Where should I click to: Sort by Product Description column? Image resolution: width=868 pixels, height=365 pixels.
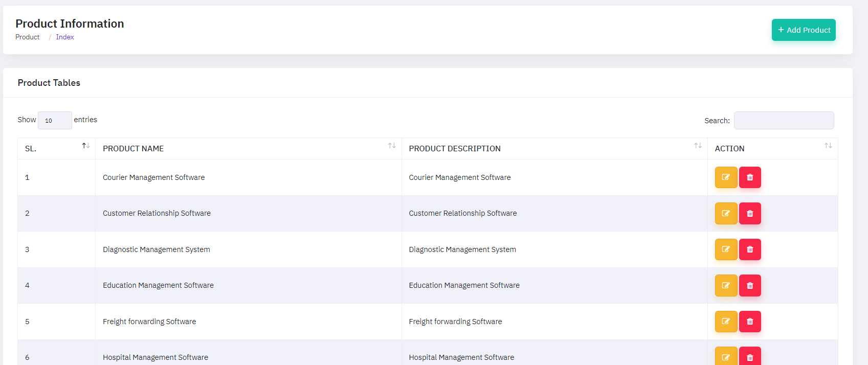click(698, 146)
